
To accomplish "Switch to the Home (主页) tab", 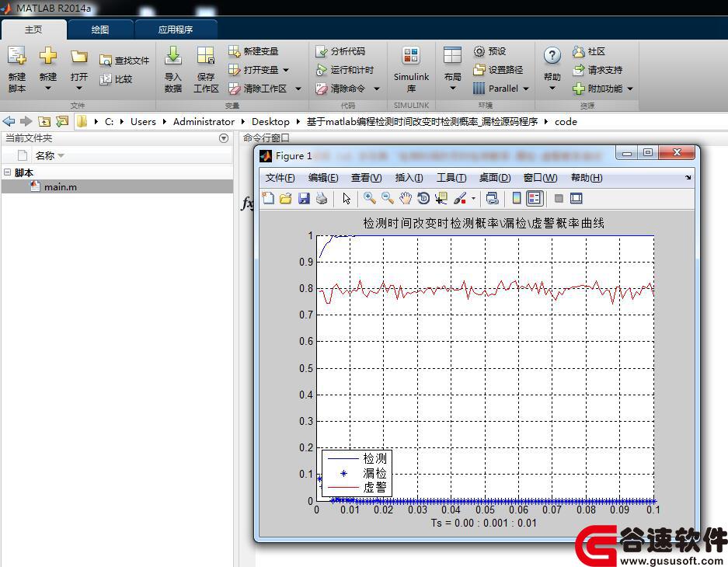I will [33, 30].
